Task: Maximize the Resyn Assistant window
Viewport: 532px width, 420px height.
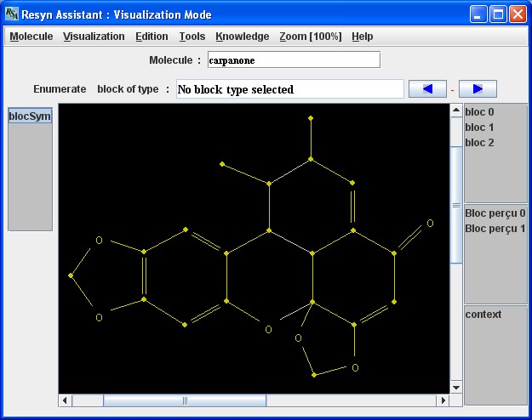Action: pyautogui.click(x=498, y=14)
